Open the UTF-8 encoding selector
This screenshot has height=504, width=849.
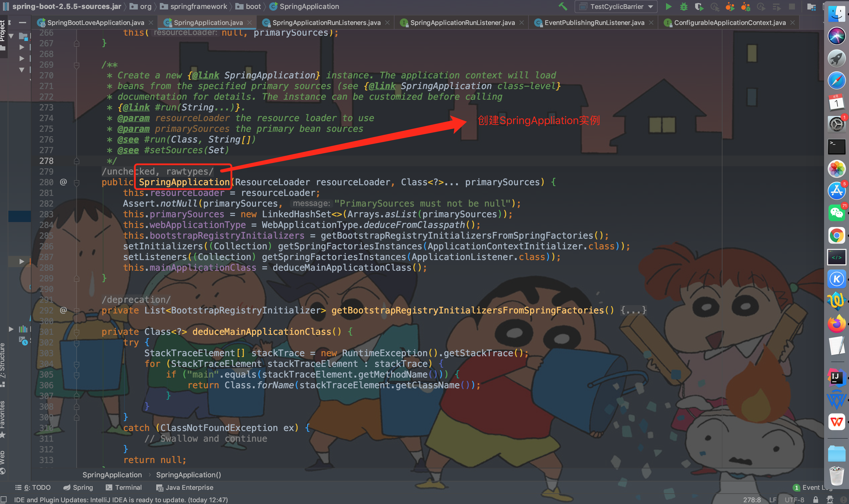tap(794, 500)
